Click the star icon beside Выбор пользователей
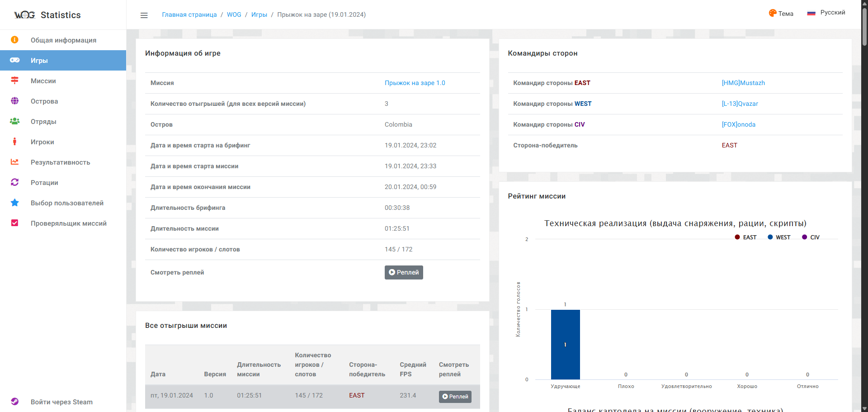Screen dimensions: 868x412 [14, 203]
